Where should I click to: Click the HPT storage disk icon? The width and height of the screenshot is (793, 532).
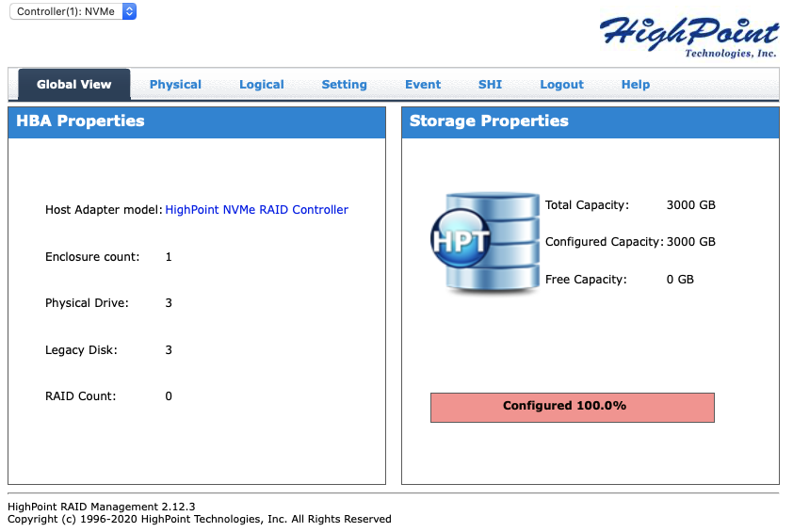click(485, 242)
